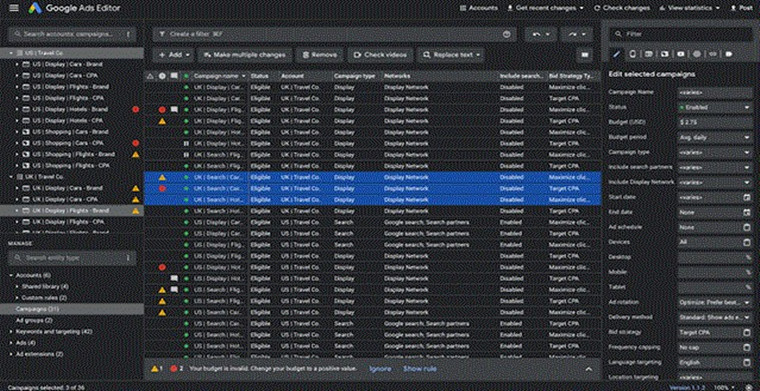Expand Ads (4) entity type
760x391 pixels.
point(11,343)
